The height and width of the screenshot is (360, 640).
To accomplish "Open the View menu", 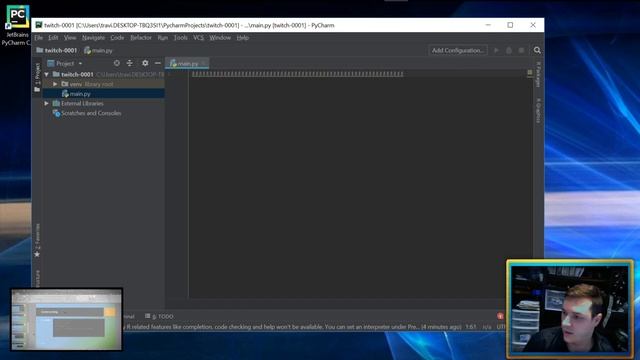I will pos(70,38).
